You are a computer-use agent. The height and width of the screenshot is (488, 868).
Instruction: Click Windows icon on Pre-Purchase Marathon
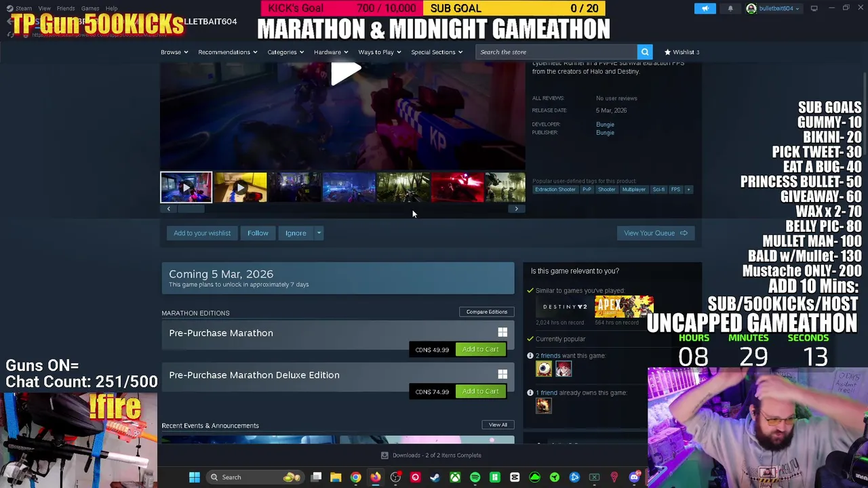tap(502, 333)
